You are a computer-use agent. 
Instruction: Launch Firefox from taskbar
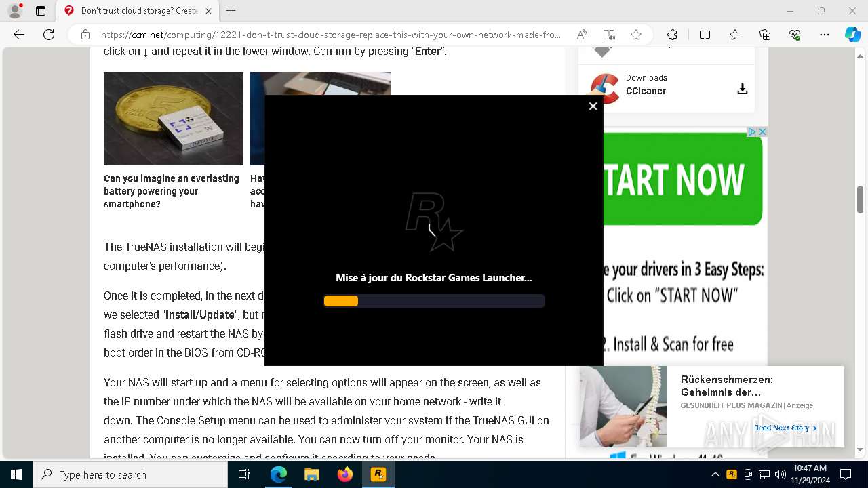pos(344,474)
